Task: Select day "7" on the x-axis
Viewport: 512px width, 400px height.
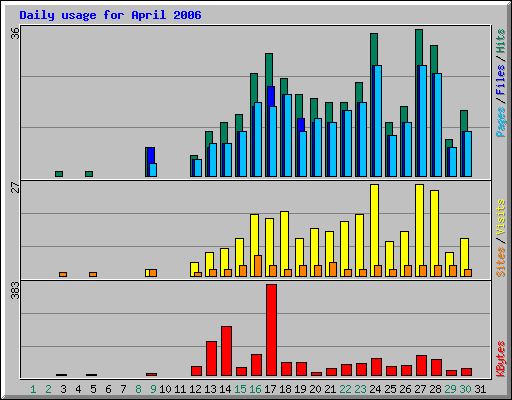Action: pyautogui.click(x=123, y=389)
